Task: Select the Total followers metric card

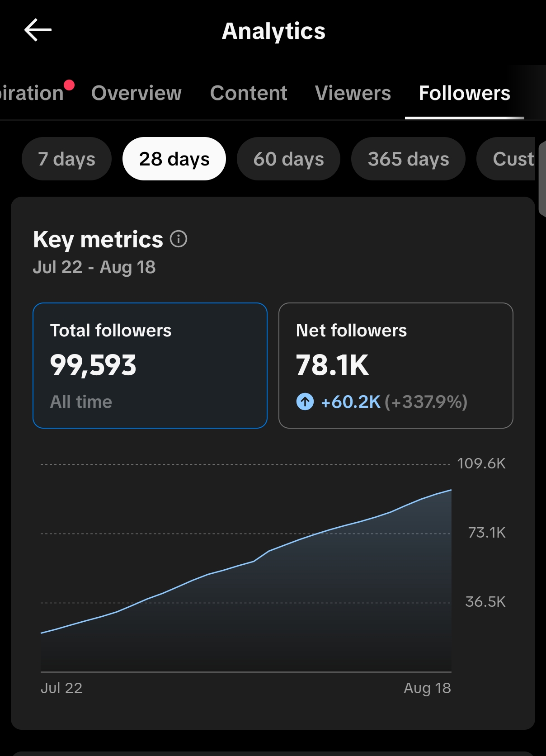Action: (150, 365)
